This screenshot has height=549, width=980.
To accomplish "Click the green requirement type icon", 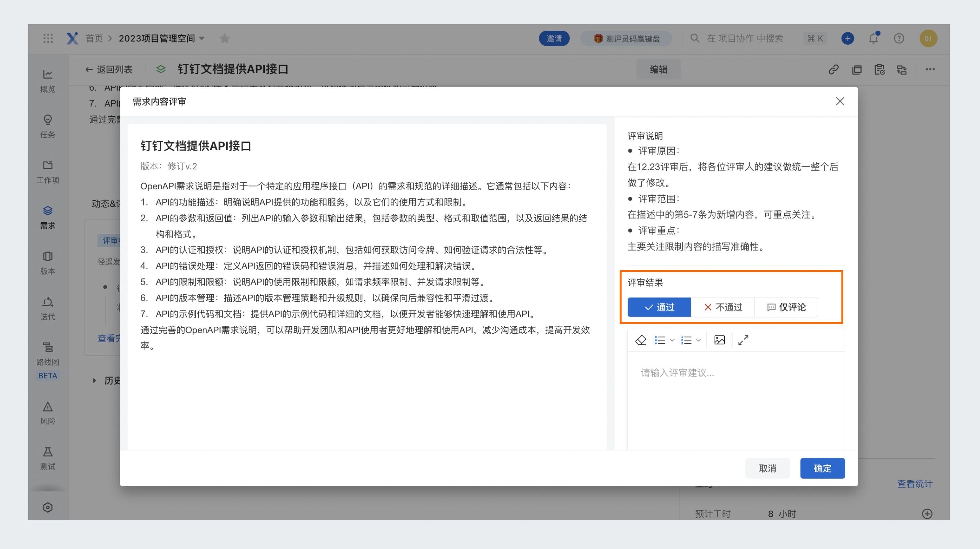I will click(x=161, y=69).
